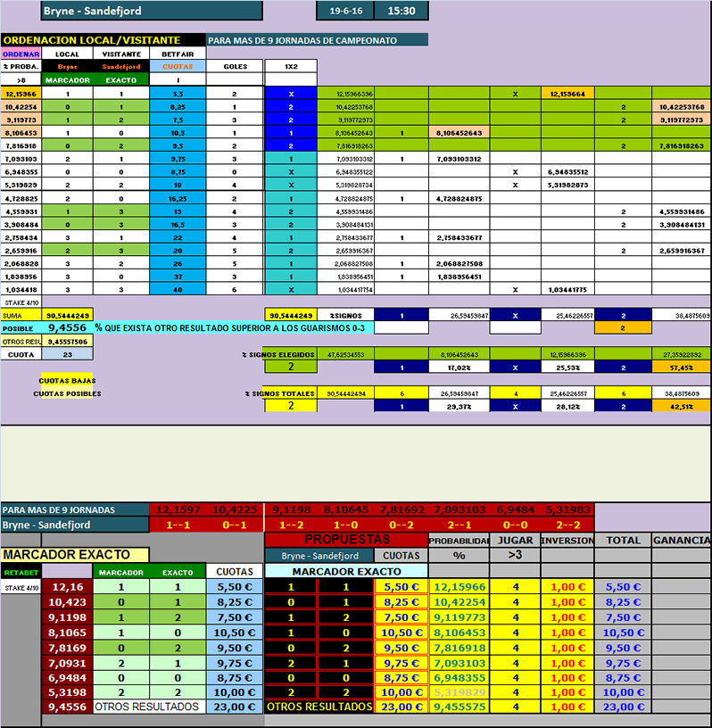Select TOTAL cell 23,00 € in last row
The width and height of the screenshot is (712, 728).
coord(624,707)
